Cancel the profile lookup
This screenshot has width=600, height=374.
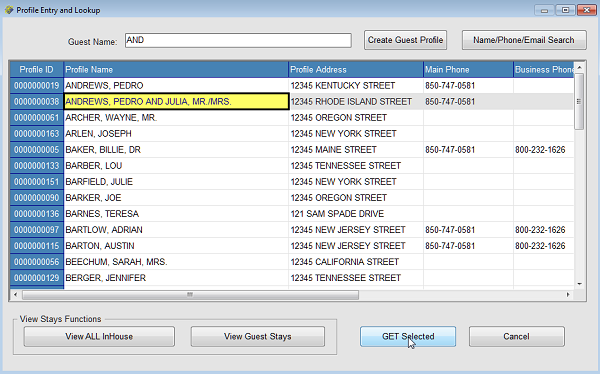click(517, 336)
